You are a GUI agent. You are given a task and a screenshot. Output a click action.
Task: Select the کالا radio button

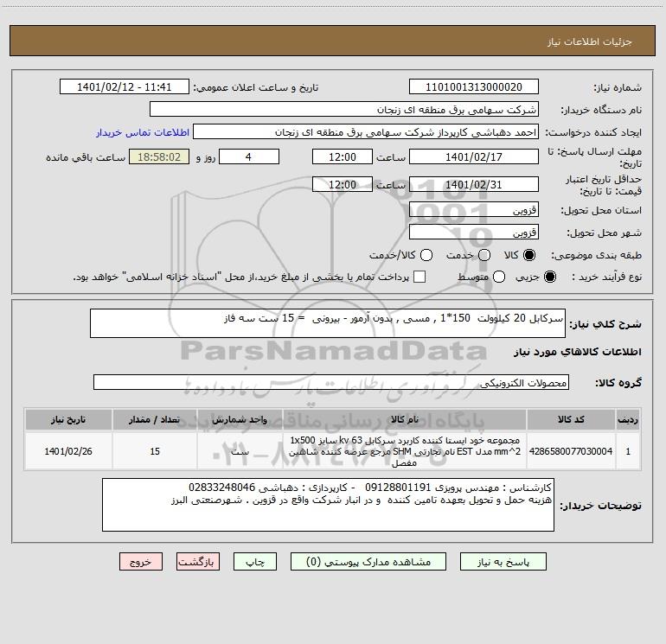click(x=529, y=255)
